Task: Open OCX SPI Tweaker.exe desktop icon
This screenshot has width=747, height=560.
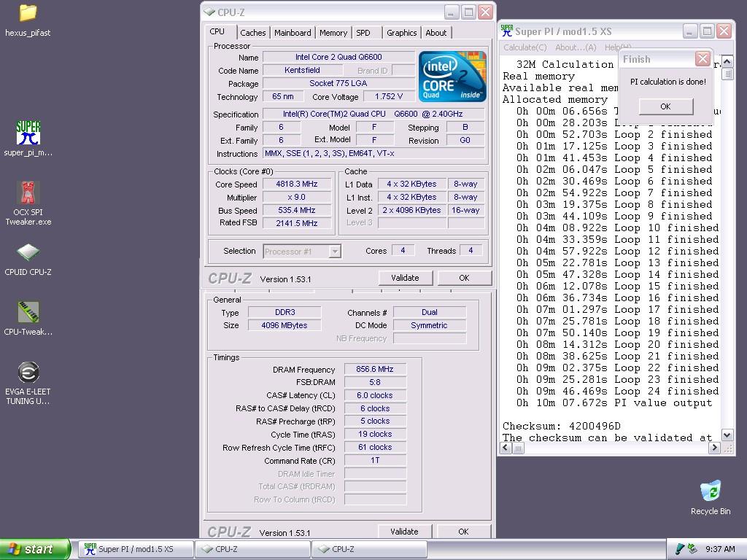Action: coord(28,203)
